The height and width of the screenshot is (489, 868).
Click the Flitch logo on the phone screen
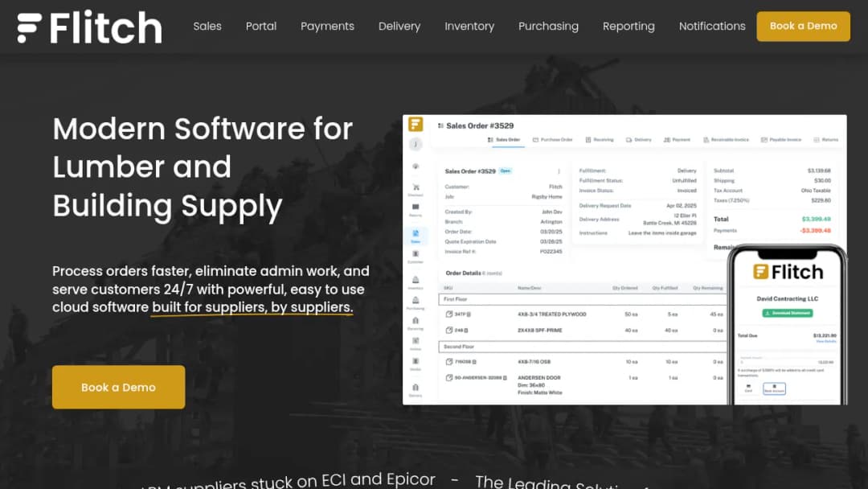click(x=788, y=272)
